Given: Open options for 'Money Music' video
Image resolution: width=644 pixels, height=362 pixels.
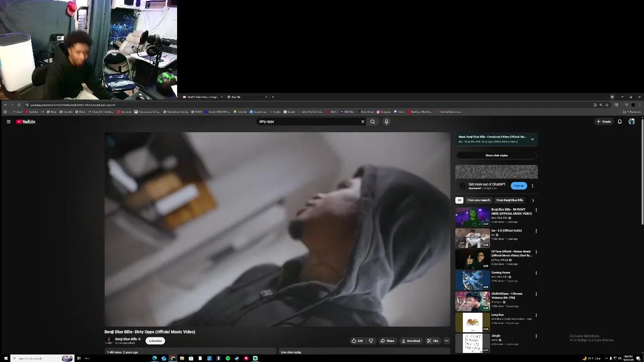Looking at the screenshot, I should point(536,252).
